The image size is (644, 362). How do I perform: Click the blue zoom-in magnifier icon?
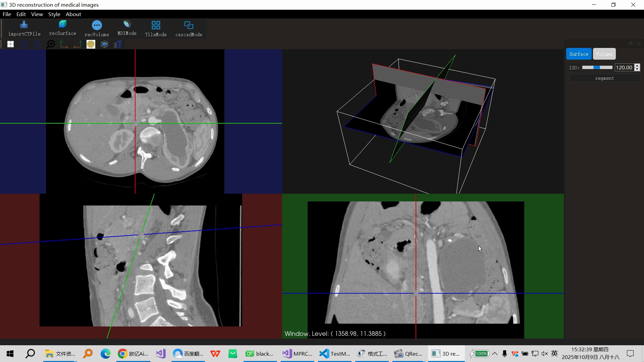[x=24, y=44]
